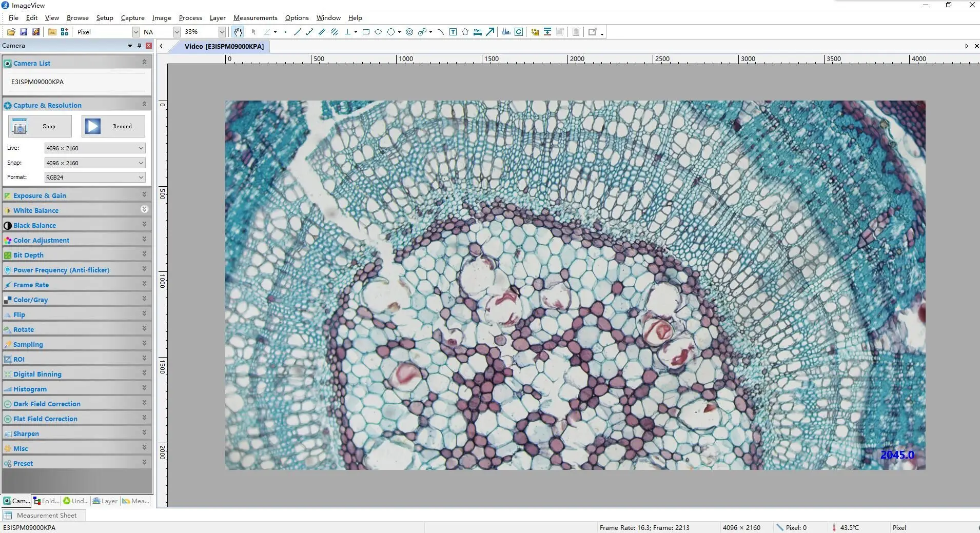This screenshot has height=533, width=980.
Task: Select the arrow annotation tool
Action: pyautogui.click(x=490, y=32)
